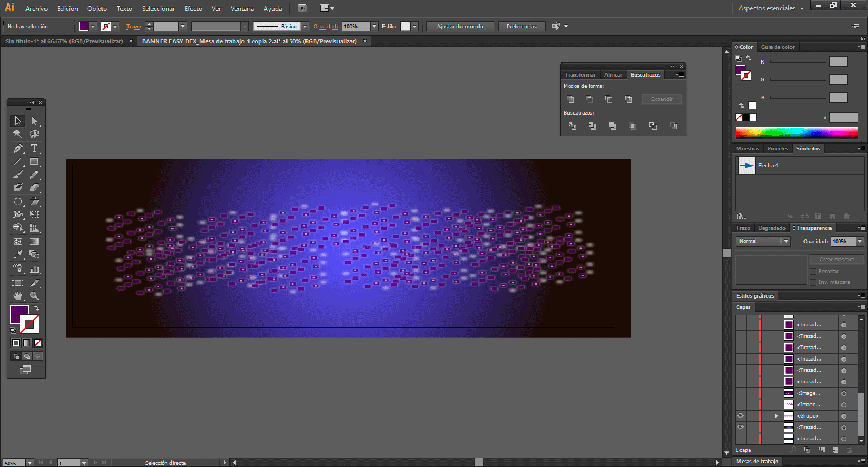Select the Shape Builder tool
The width and height of the screenshot is (868, 467).
pos(18,228)
